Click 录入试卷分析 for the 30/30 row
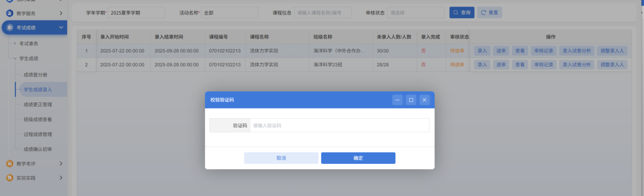Screen dimensions: 644x196 coord(577,51)
